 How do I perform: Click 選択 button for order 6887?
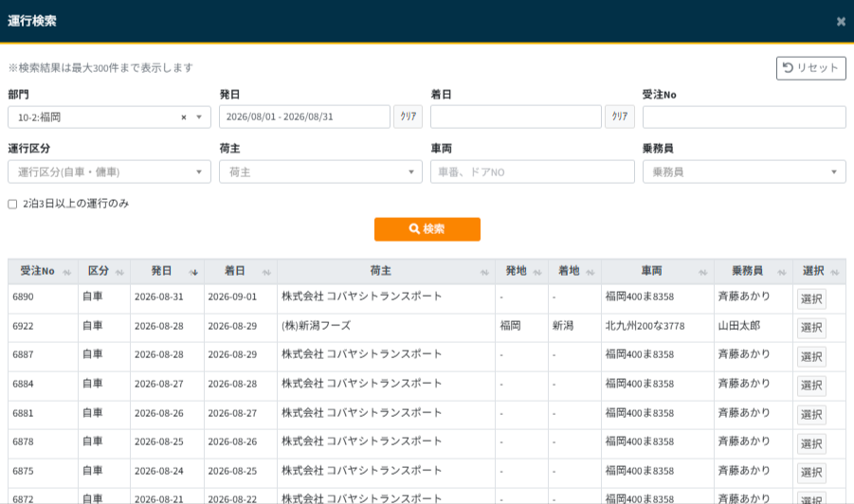tap(811, 356)
